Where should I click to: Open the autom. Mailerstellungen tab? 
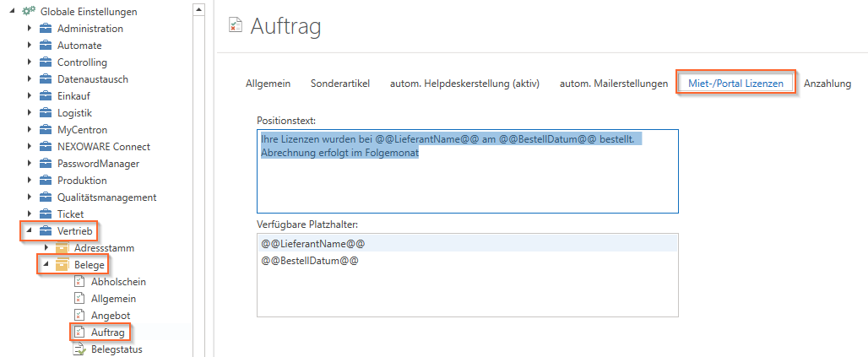point(614,84)
